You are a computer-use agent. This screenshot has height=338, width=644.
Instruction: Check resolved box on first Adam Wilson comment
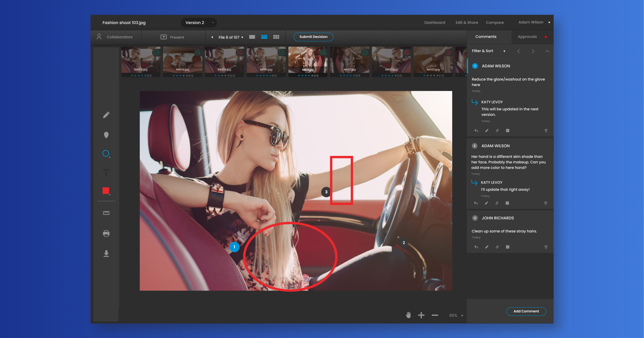point(508,131)
